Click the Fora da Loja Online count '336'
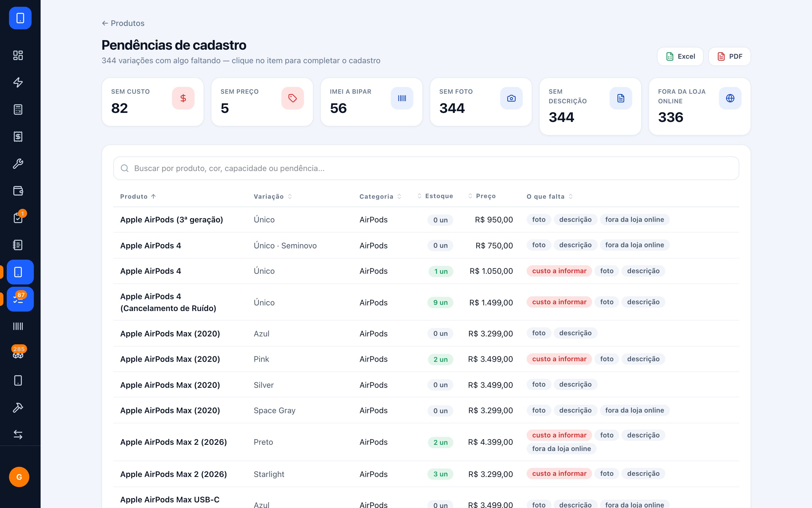Image resolution: width=812 pixels, height=508 pixels. tap(670, 117)
